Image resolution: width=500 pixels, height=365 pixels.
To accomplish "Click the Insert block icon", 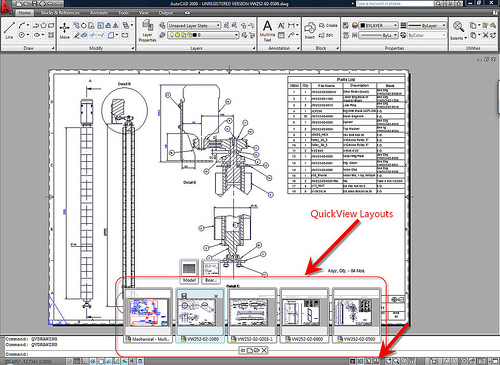I will [310, 30].
